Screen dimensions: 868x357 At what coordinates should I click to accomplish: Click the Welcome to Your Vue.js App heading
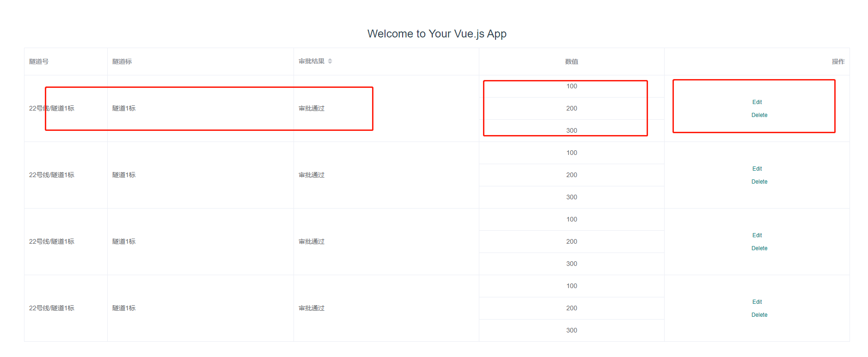tap(436, 33)
